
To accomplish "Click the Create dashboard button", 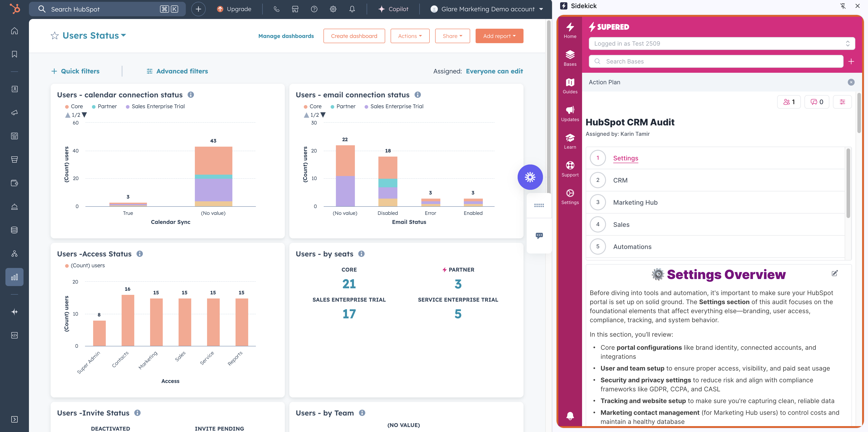I will click(x=354, y=36).
